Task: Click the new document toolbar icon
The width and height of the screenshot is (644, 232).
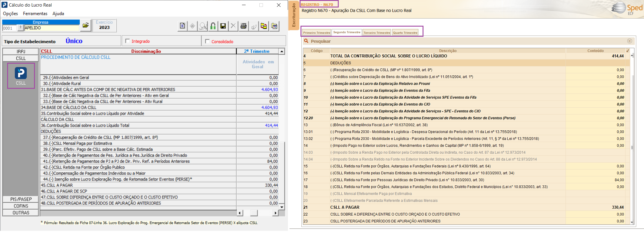Action: [x=182, y=26]
